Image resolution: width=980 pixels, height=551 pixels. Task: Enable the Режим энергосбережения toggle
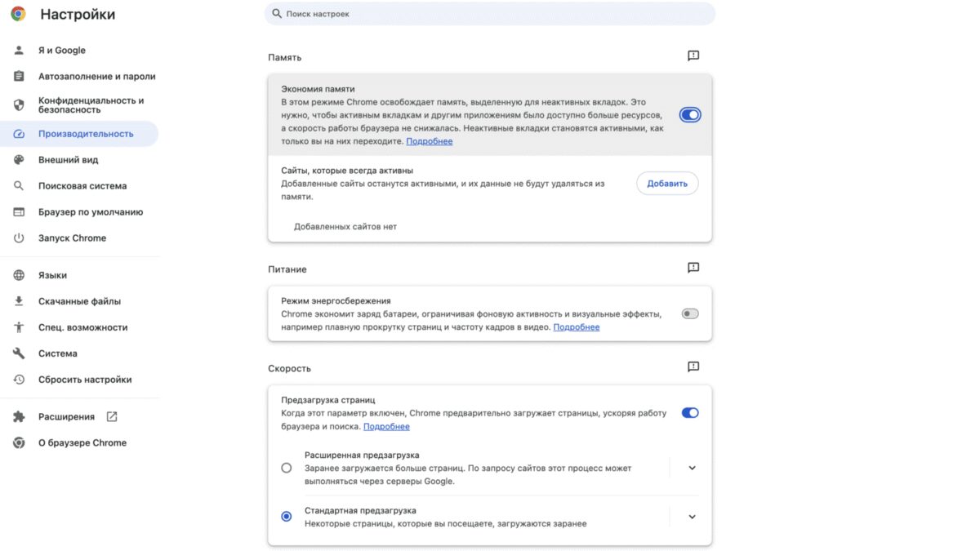click(689, 313)
